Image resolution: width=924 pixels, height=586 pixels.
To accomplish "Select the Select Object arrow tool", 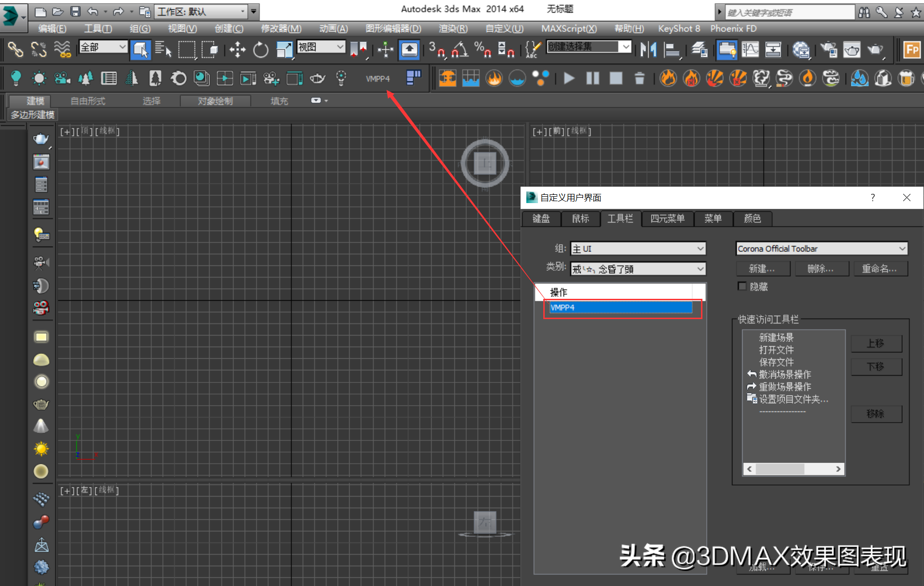I will tap(140, 50).
